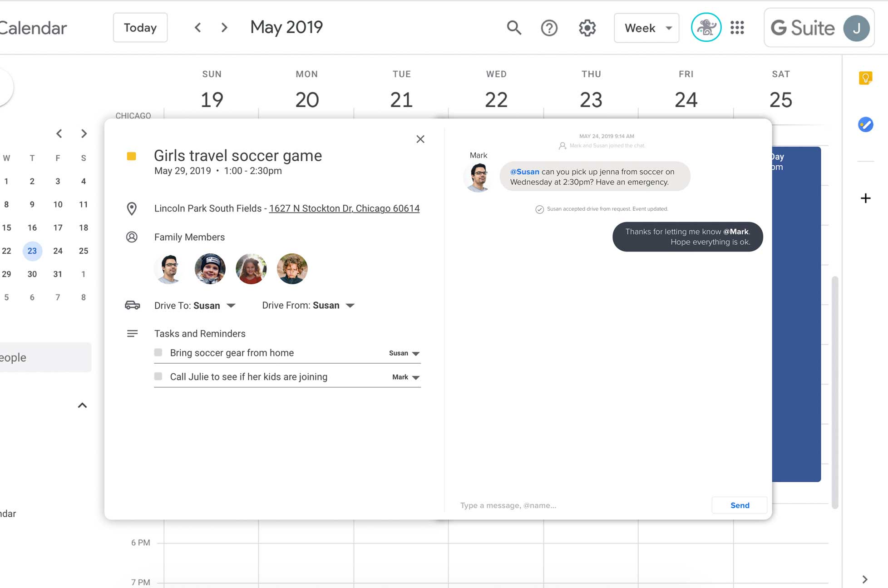The width and height of the screenshot is (888, 588).
Task: Click Today button in calendar toolbar
Action: (x=140, y=27)
